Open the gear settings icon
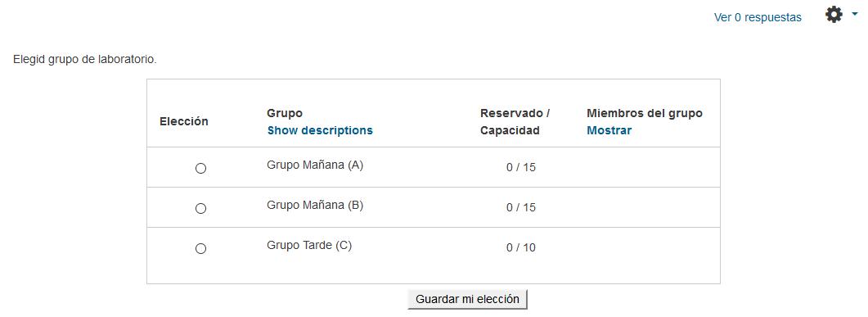This screenshot has height=317, width=868. pyautogui.click(x=834, y=15)
